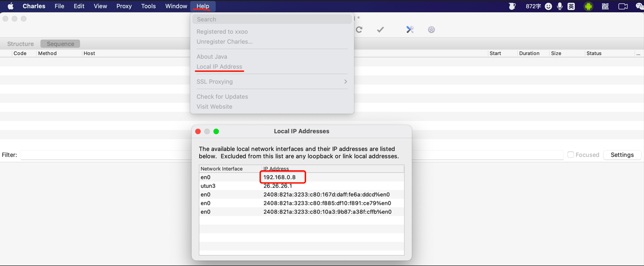Click the microphone icon in menu bar
The image size is (644, 266).
point(560,6)
